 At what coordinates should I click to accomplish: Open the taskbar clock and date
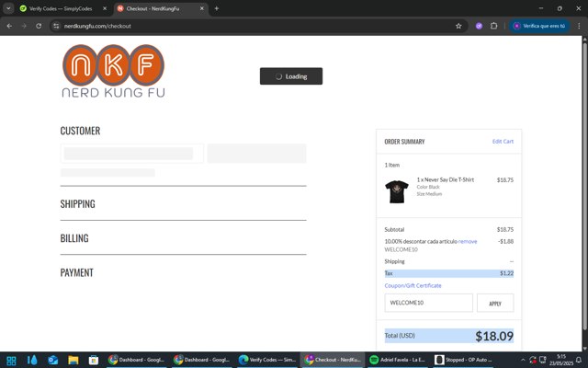(561, 360)
